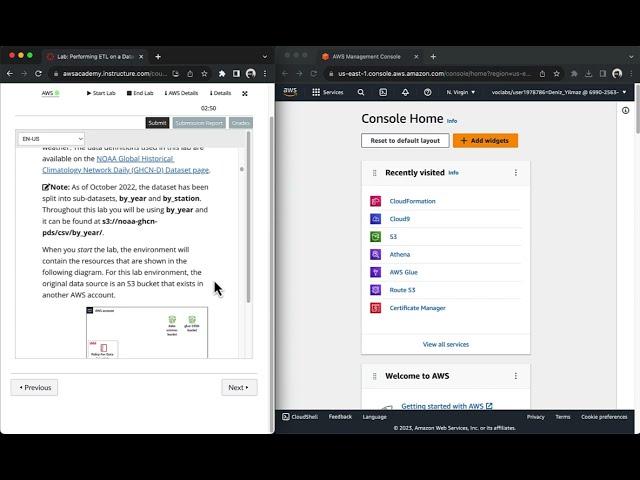Viewport: 640px width, 480px height.
Task: Go to the Previous lab page
Action: pyautogui.click(x=34, y=387)
